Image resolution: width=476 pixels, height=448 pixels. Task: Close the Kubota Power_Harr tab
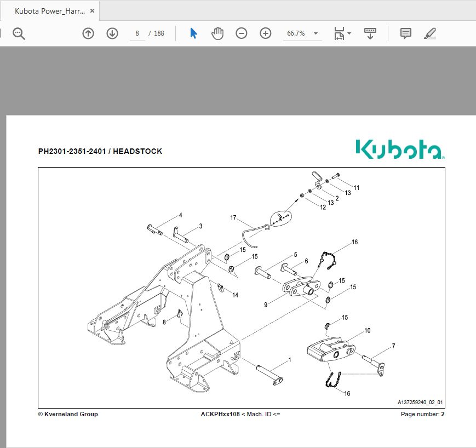[91, 10]
